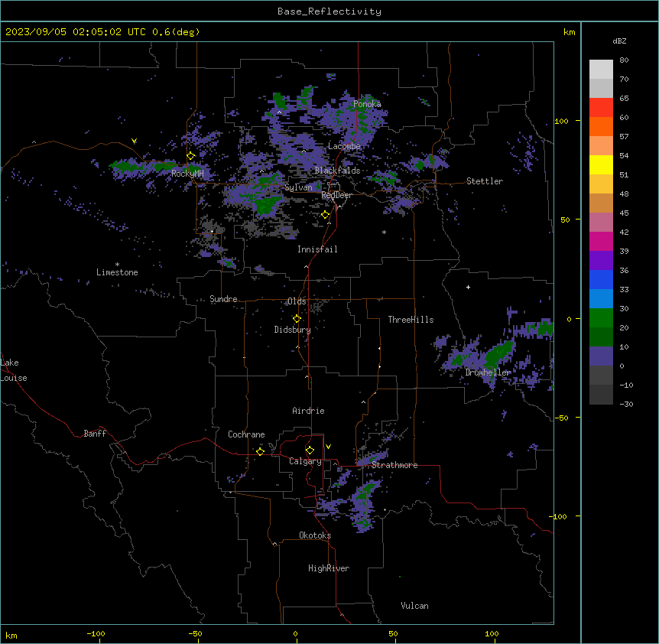Click the 100 tick on right axis
The image size is (659, 644).
[x=561, y=121]
